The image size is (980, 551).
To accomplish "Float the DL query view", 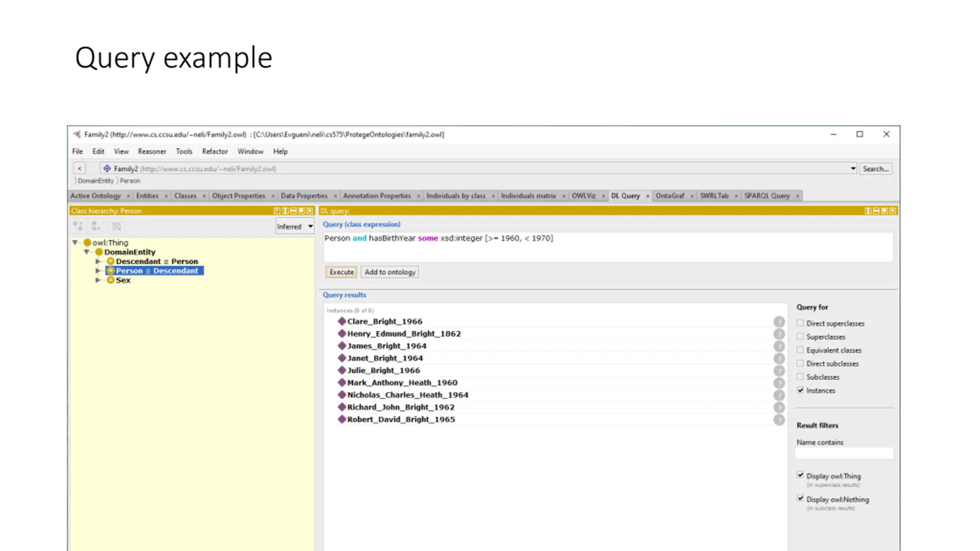I will 884,211.
